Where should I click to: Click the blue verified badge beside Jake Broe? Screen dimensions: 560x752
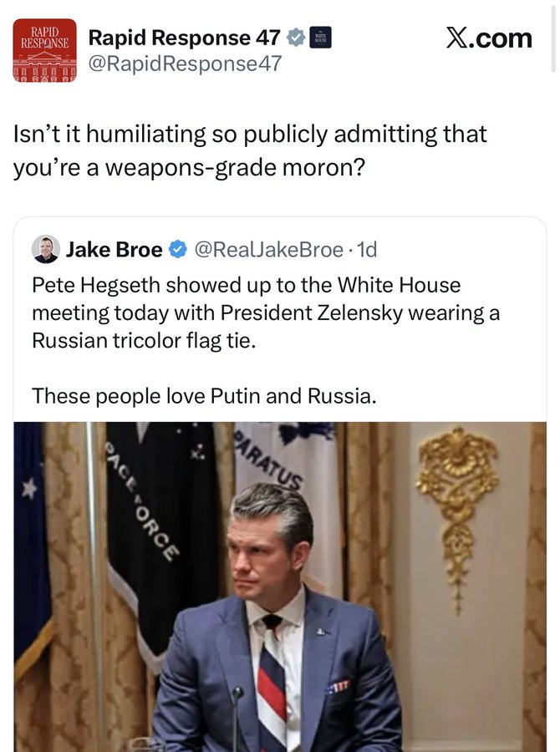[x=178, y=249]
